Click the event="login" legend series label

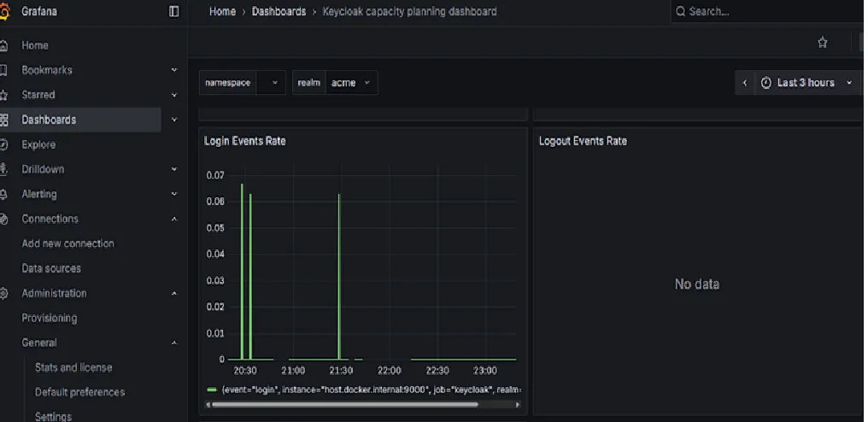tap(372, 390)
